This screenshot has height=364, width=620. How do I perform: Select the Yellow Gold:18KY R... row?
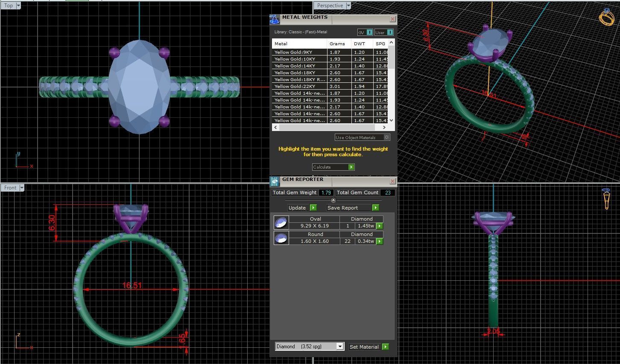pyautogui.click(x=330, y=79)
